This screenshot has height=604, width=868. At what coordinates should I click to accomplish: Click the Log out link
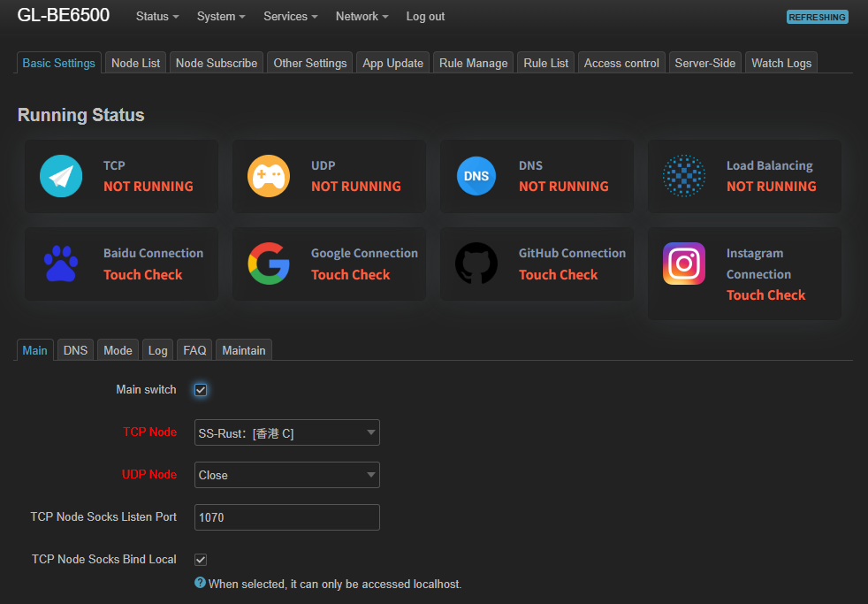pos(425,17)
